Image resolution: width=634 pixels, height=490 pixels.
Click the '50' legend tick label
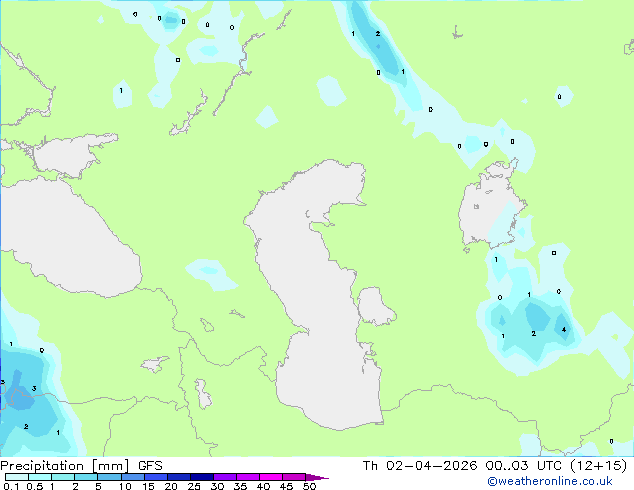[309, 486]
